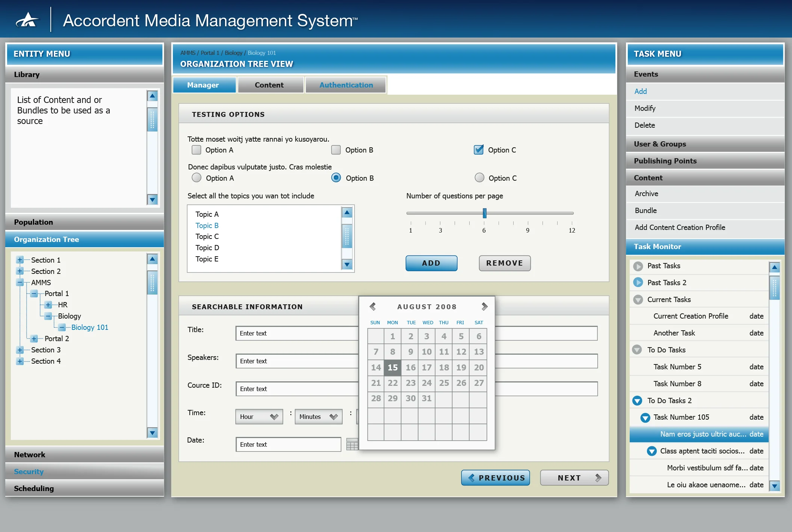Screen dimensions: 792x532
Task: Check the Option B checkbox
Action: tap(336, 150)
